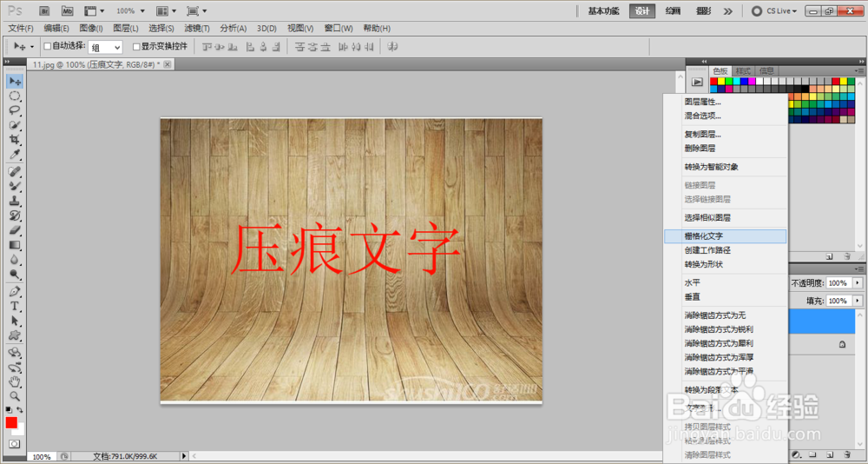Close the 11.jpg document tab
The width and height of the screenshot is (868, 464).
point(168,64)
